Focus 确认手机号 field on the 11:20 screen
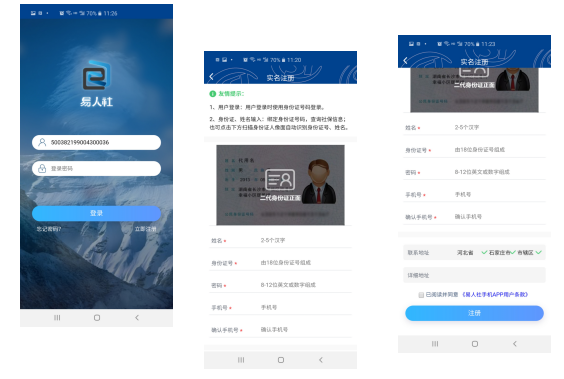Screen dimensions: 564x379 click(x=280, y=330)
